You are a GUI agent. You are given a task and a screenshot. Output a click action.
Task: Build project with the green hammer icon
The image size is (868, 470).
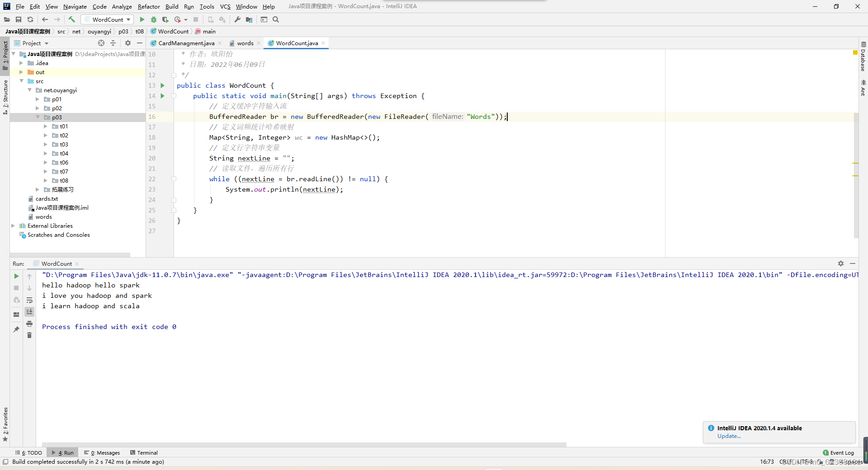pos(71,19)
